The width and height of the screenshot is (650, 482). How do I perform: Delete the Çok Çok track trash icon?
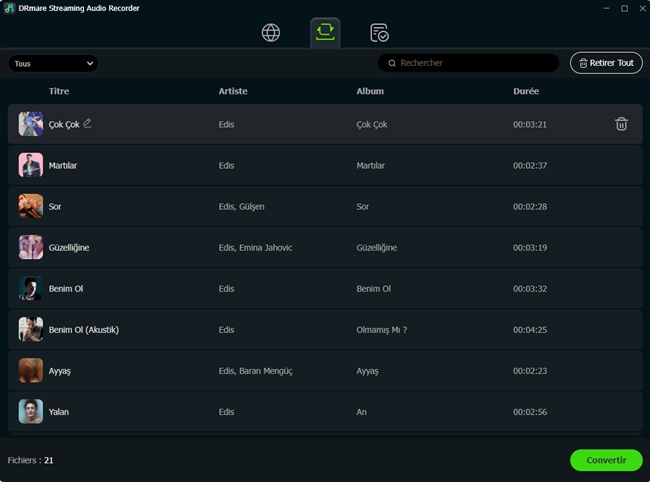point(621,124)
